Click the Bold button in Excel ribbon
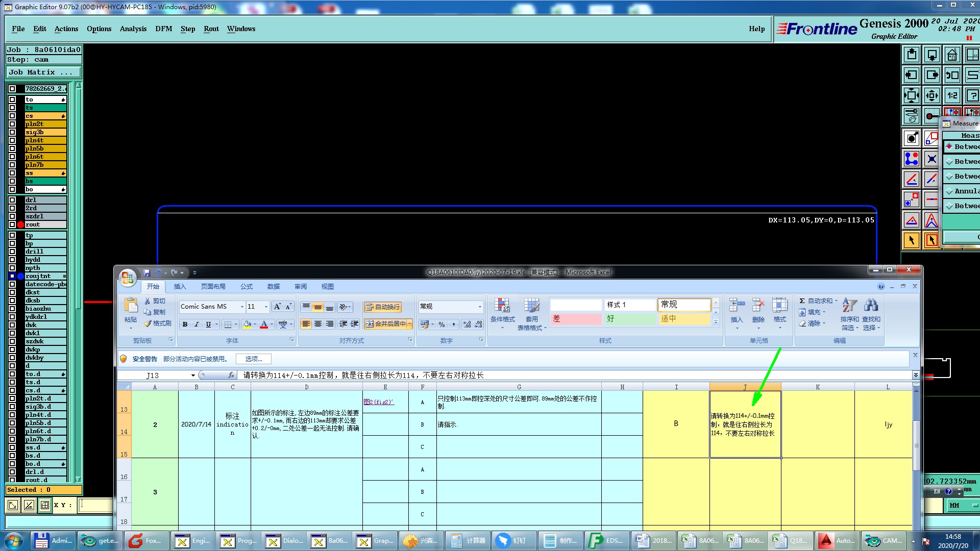This screenshot has width=980, height=551. click(x=185, y=324)
